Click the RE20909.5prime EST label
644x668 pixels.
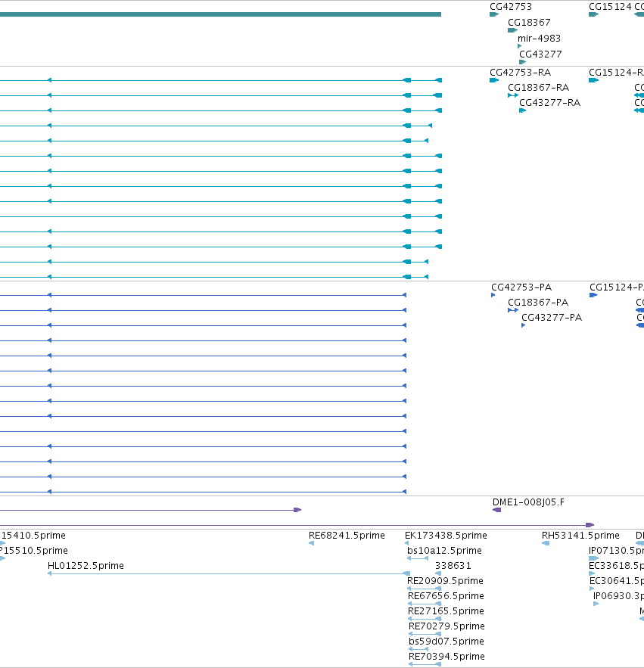pos(445,581)
